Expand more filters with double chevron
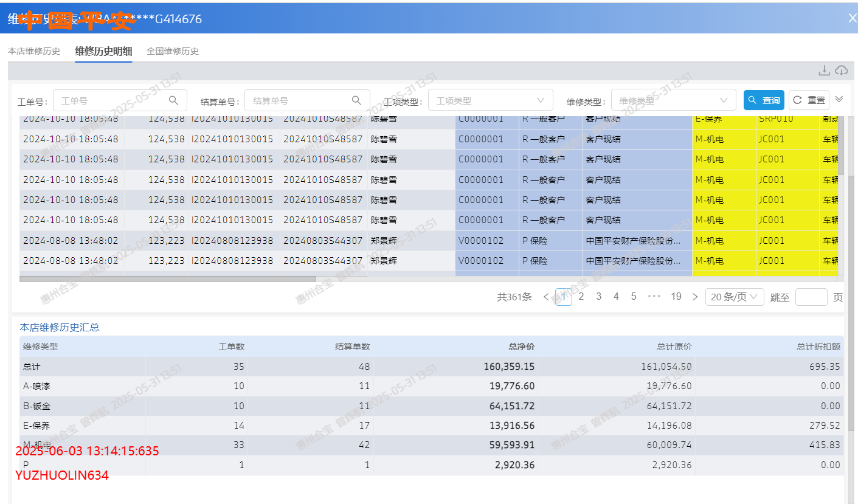 pyautogui.click(x=839, y=99)
